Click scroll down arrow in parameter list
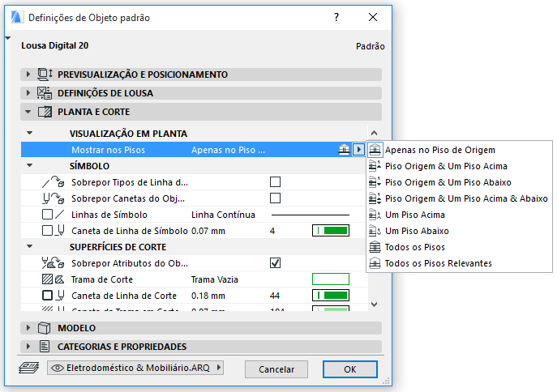 tap(374, 305)
